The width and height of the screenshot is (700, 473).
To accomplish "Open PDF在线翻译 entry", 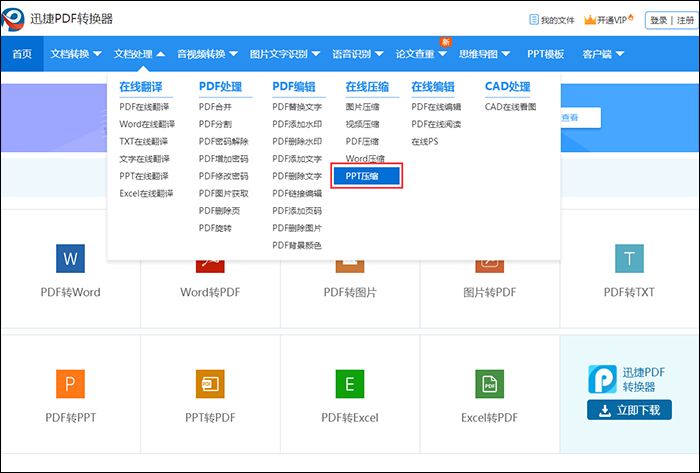I will (x=144, y=107).
